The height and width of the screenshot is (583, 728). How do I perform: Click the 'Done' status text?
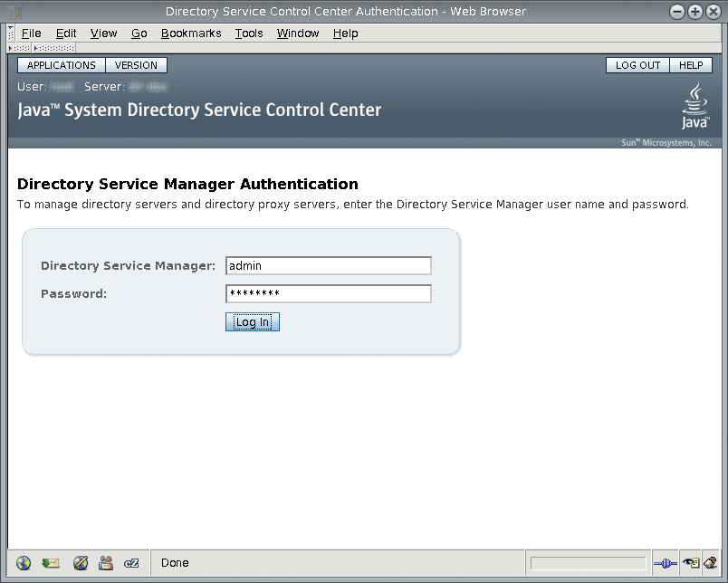click(x=175, y=562)
